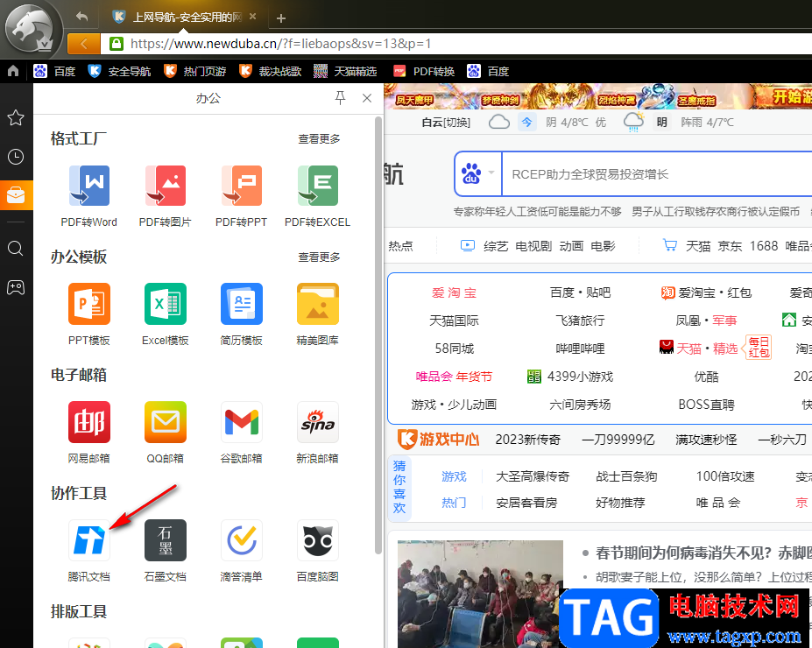
Task: Open 哔哩哔哩 link
Action: coord(580,349)
